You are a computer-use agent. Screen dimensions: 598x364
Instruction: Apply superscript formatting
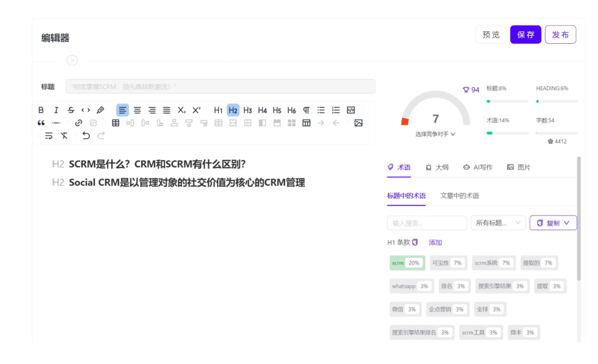pyautogui.click(x=196, y=110)
